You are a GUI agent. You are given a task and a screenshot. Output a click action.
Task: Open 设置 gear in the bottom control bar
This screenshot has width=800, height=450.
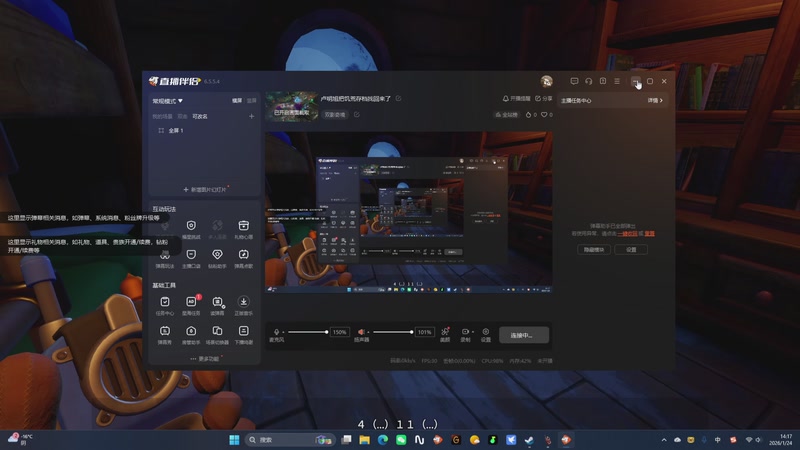tap(486, 334)
